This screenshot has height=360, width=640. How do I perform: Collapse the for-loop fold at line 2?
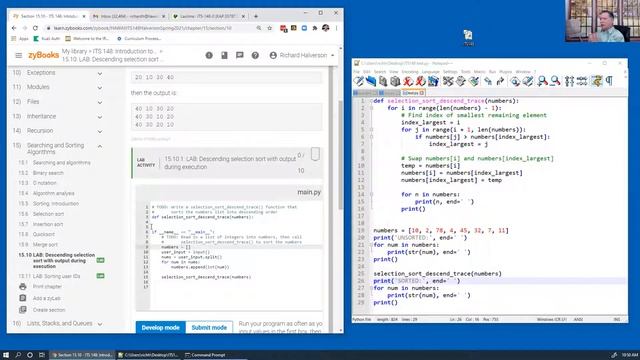pyautogui.click(x=371, y=108)
